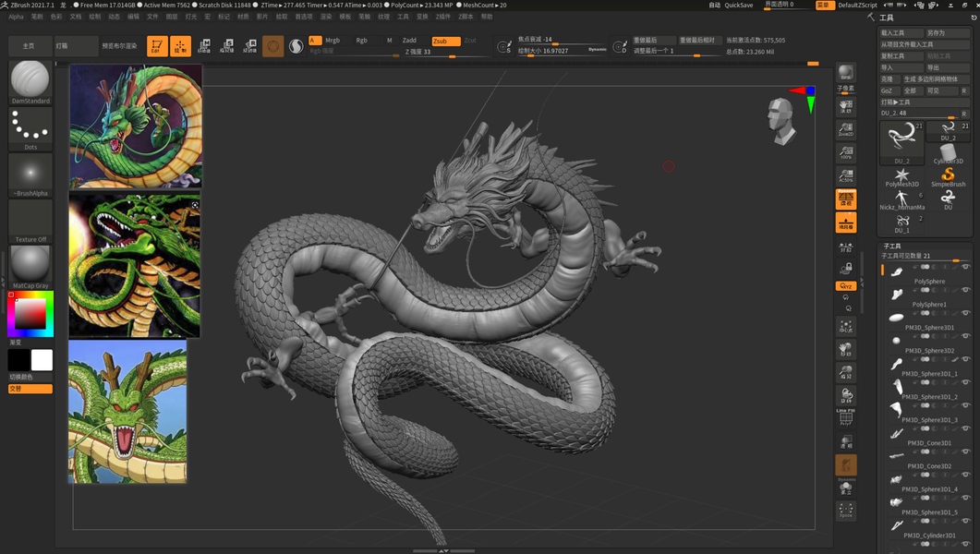Click the 另存为 save as button
Viewport: 980px width, 554px height.
948,32
